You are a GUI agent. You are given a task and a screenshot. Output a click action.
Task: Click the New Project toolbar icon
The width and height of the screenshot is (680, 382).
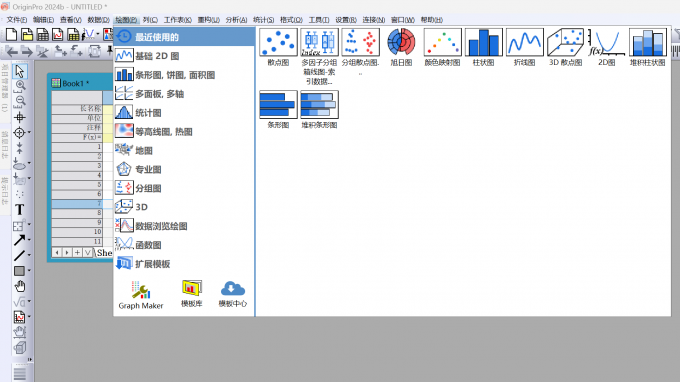pyautogui.click(x=11, y=35)
